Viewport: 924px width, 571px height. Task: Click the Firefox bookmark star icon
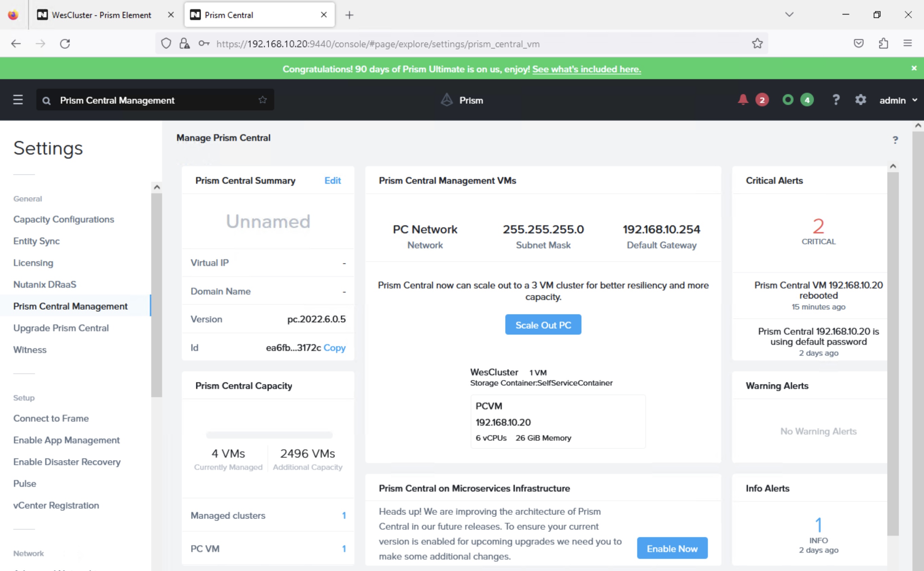(x=757, y=44)
